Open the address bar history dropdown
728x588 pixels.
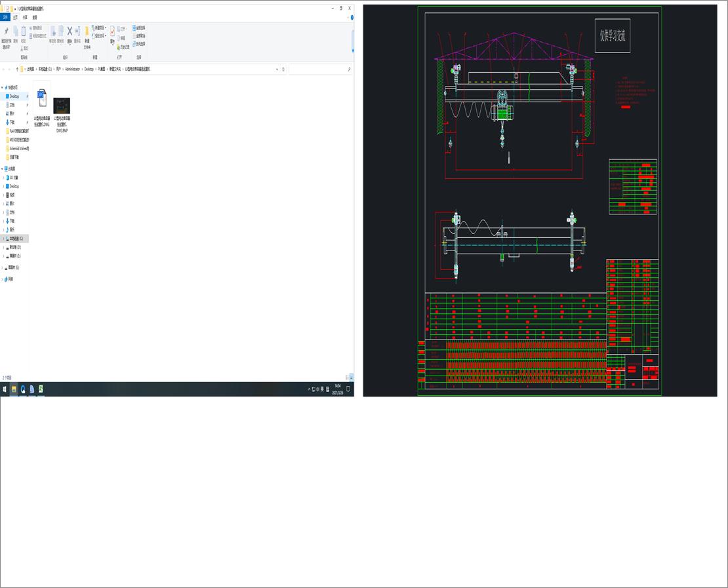[279, 69]
